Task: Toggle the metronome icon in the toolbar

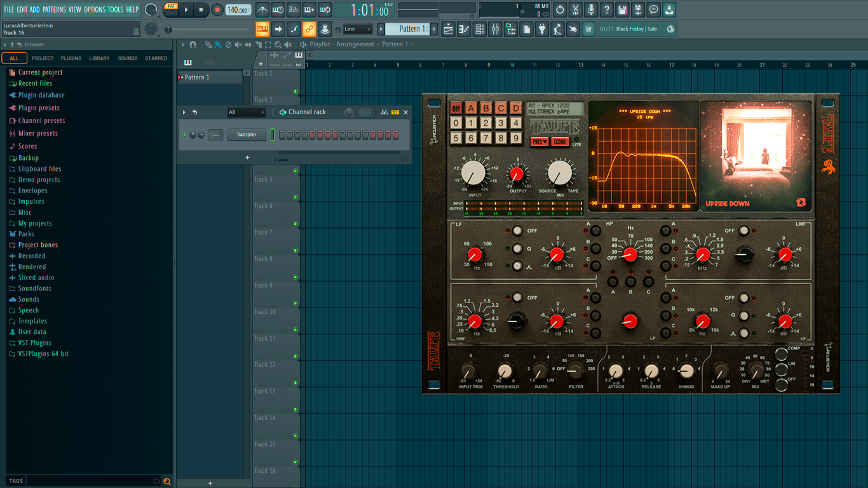Action: tap(262, 10)
